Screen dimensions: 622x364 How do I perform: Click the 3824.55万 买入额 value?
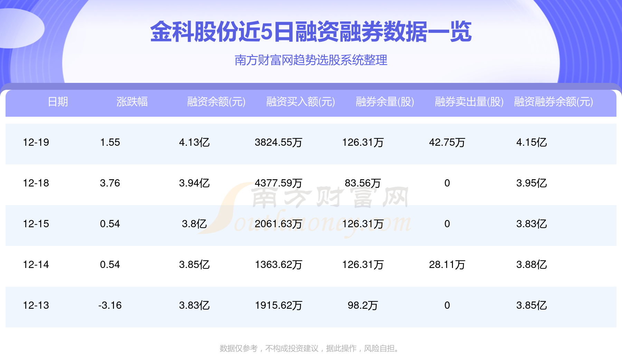(x=279, y=142)
